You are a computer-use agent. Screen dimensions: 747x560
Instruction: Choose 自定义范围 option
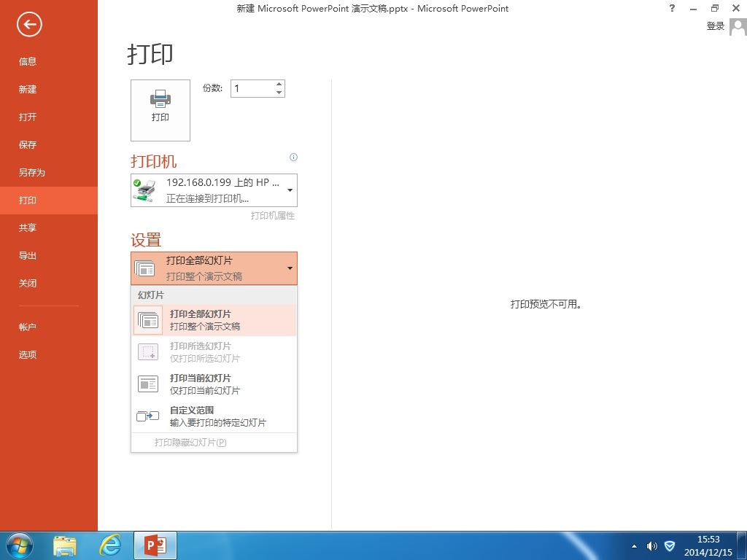click(x=214, y=416)
